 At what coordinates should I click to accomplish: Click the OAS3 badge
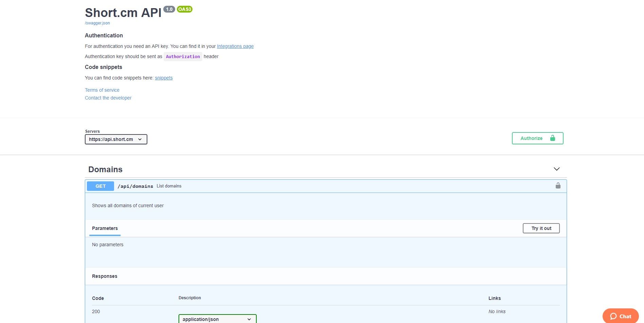[x=184, y=9]
